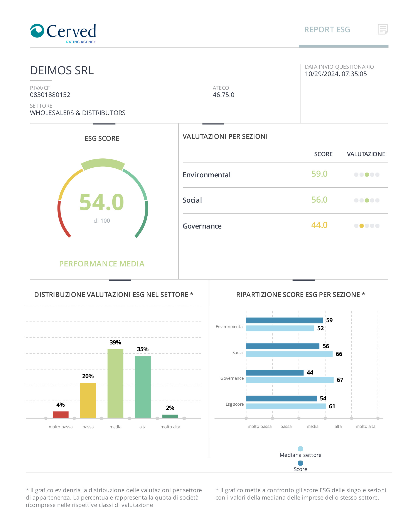Viewport: 418px width, 532px height.
Task: Click the Governance sector median bar valued 67
Action: coord(290,380)
